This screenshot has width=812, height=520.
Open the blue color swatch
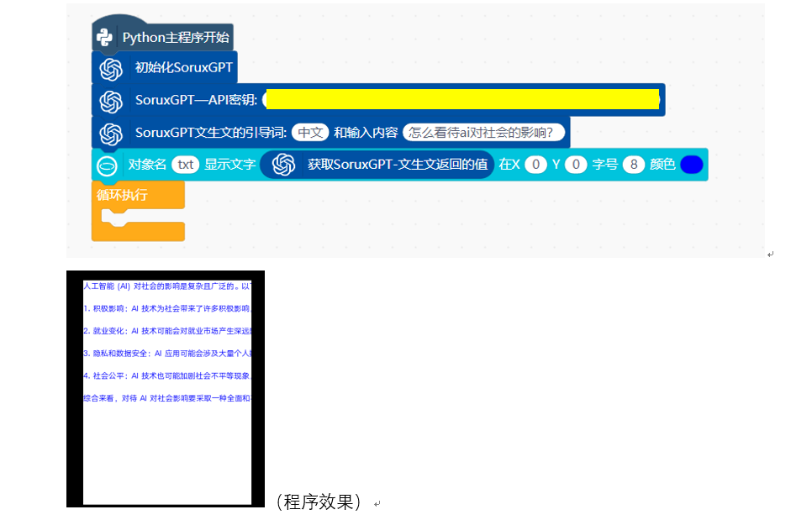(691, 165)
